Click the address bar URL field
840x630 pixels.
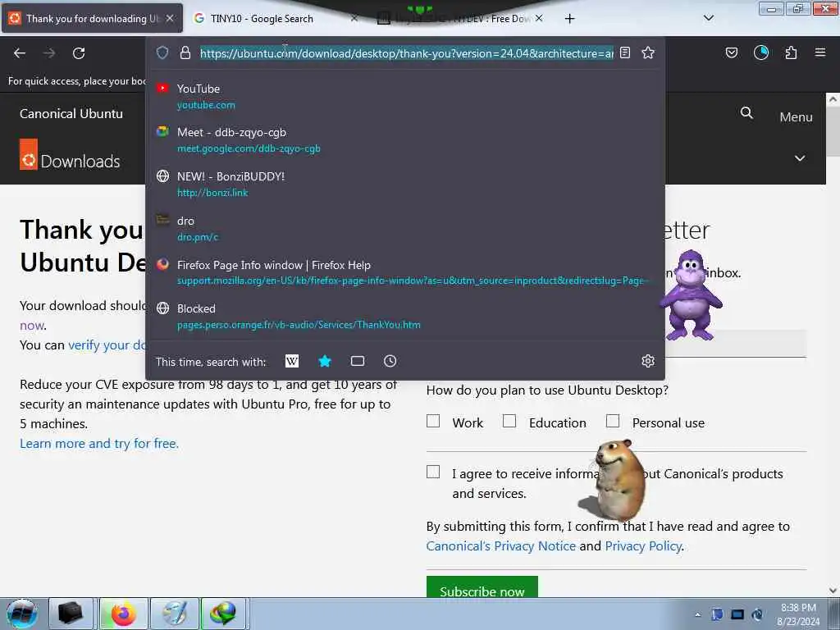407,53
